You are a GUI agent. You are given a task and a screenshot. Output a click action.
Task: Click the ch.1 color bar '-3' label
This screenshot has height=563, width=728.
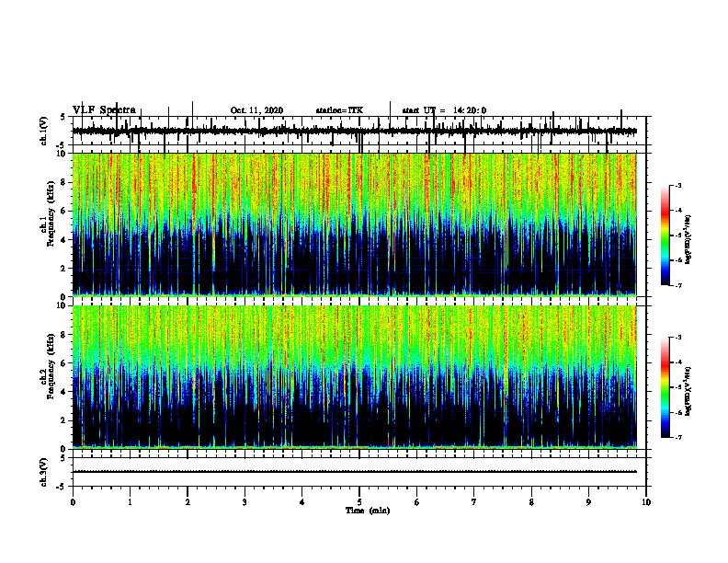click(x=678, y=185)
